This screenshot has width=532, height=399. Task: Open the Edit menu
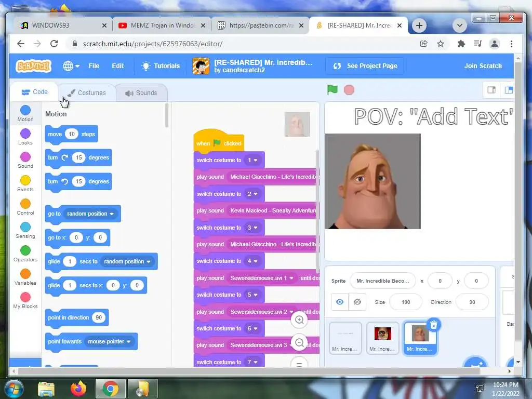(118, 66)
